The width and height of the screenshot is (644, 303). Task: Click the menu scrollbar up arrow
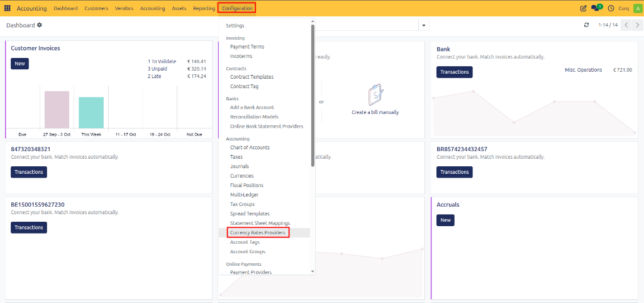coord(313,21)
